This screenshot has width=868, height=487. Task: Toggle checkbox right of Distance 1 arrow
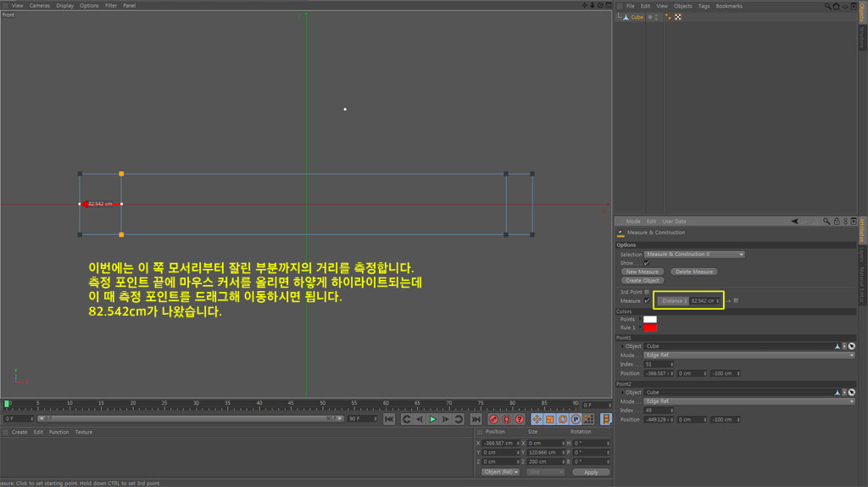tap(736, 301)
